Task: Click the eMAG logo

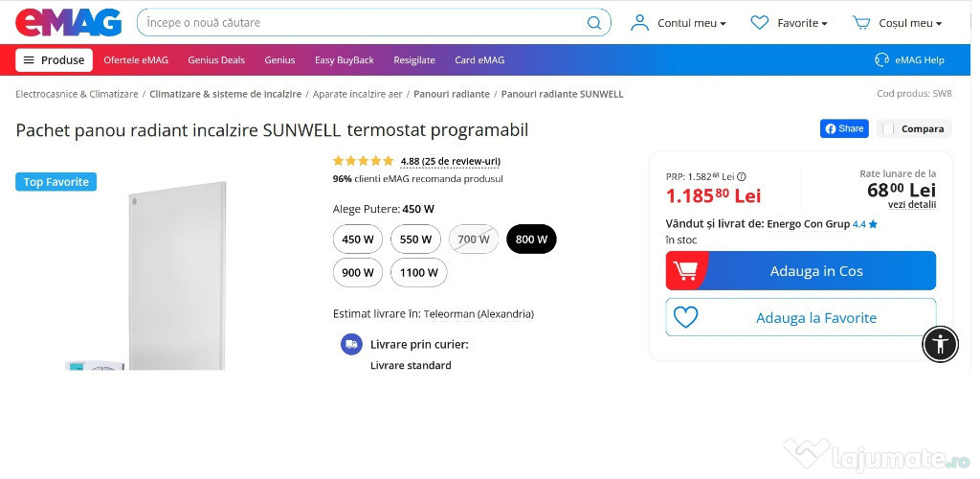Action: (x=69, y=22)
